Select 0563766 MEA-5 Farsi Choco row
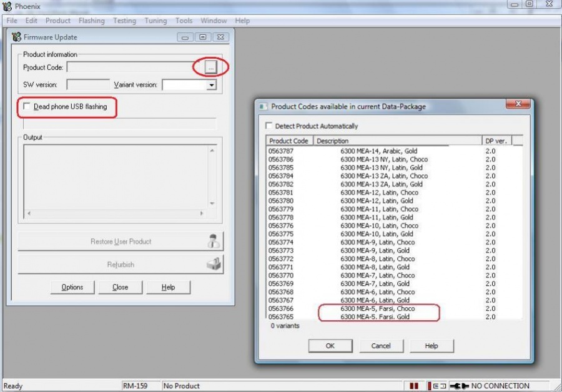 coord(394,308)
